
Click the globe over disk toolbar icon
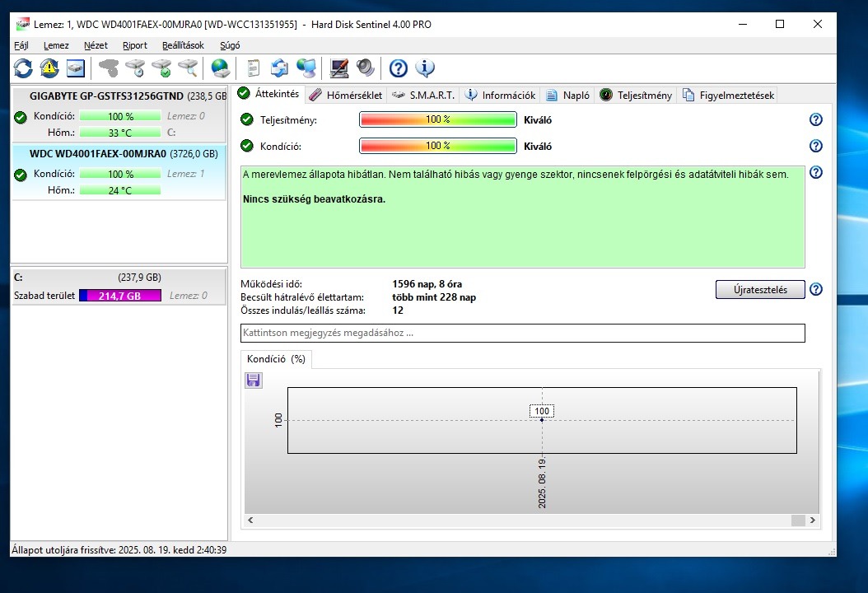221,68
